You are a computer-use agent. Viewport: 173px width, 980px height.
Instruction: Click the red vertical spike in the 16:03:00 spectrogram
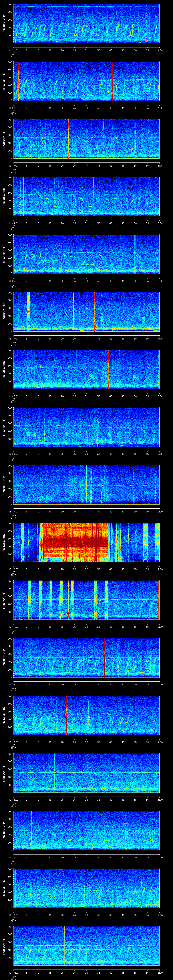click(68, 139)
